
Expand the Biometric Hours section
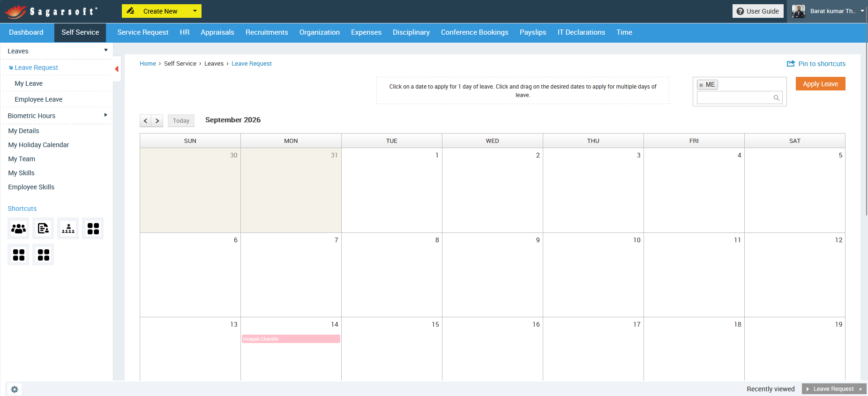click(x=106, y=115)
